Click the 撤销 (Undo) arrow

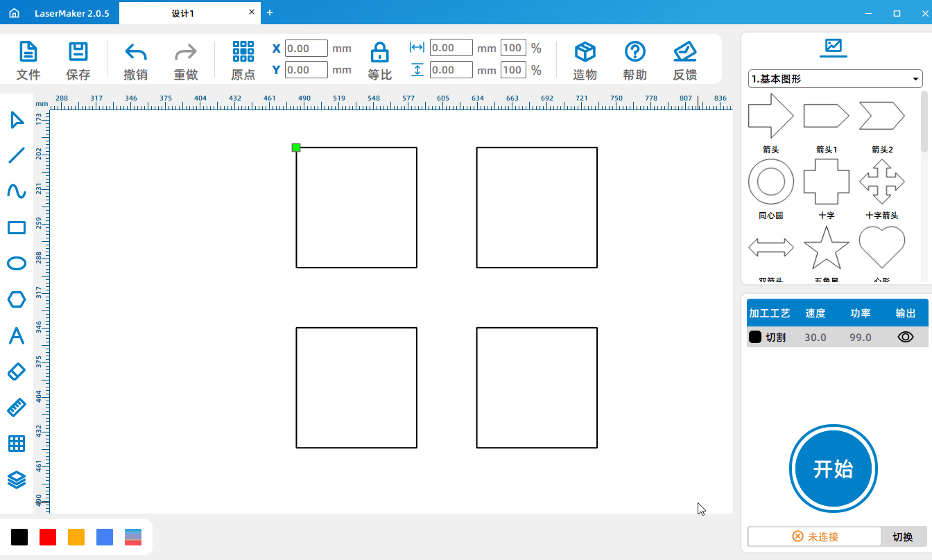tap(135, 52)
